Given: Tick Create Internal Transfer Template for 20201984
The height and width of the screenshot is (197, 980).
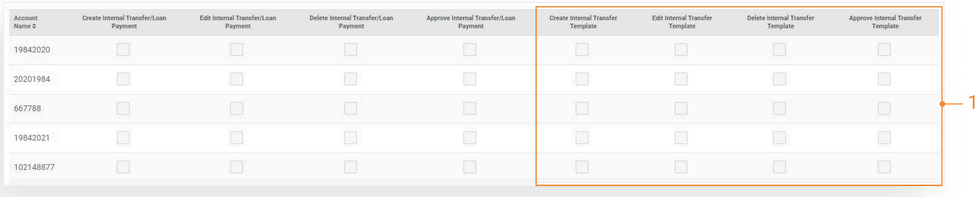Looking at the screenshot, I should (582, 79).
